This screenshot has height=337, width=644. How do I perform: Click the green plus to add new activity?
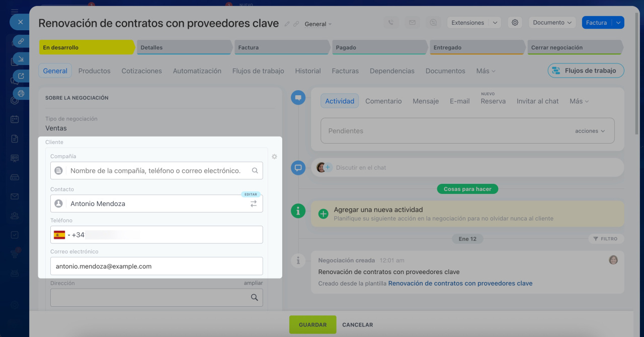pos(324,214)
